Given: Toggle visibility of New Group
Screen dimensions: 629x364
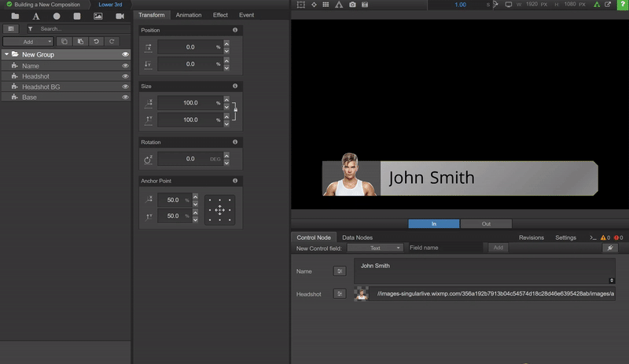Looking at the screenshot, I should tap(125, 55).
